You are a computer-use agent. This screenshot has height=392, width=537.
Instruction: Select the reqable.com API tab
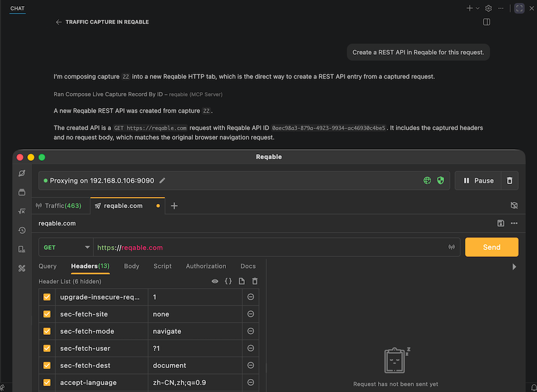(x=127, y=206)
